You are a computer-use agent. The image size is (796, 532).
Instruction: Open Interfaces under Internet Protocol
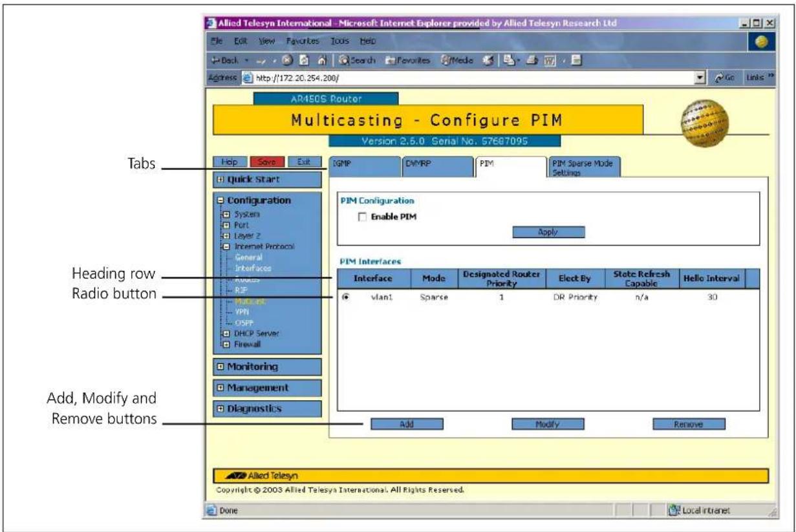[x=254, y=267]
